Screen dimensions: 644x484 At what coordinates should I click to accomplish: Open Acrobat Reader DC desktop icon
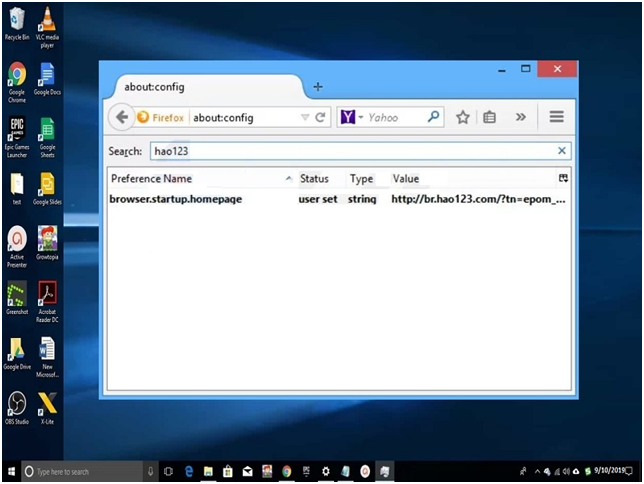point(47,301)
